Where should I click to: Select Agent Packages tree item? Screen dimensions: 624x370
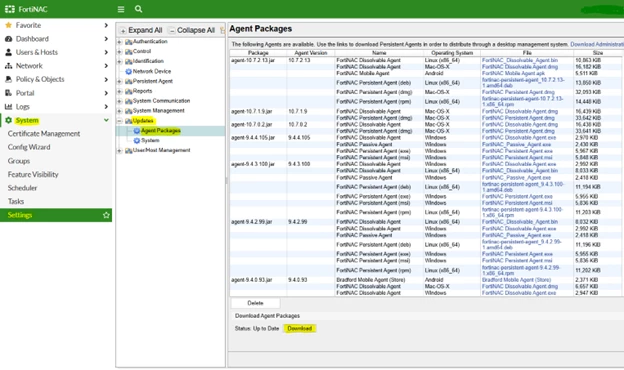pos(161,130)
